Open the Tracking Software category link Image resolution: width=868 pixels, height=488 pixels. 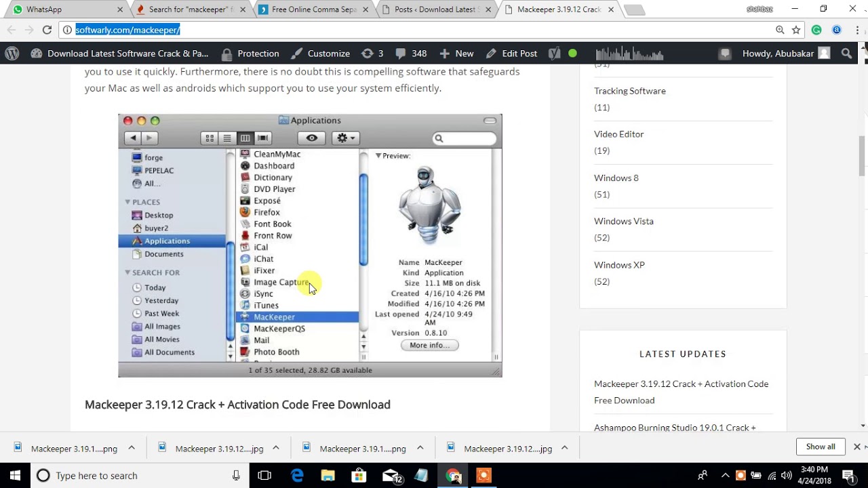point(629,91)
